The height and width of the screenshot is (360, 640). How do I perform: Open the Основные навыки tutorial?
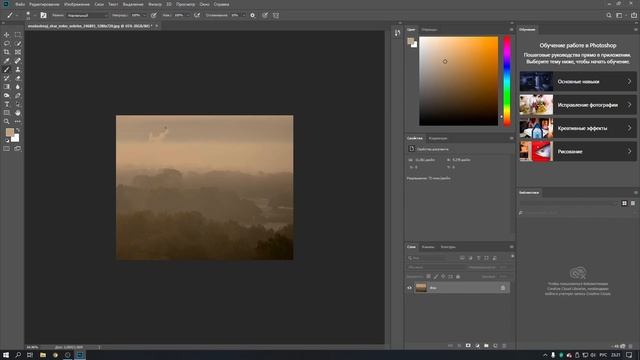(578, 82)
